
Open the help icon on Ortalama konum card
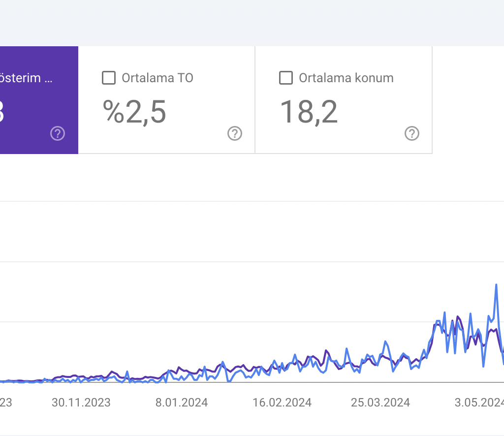click(x=412, y=133)
